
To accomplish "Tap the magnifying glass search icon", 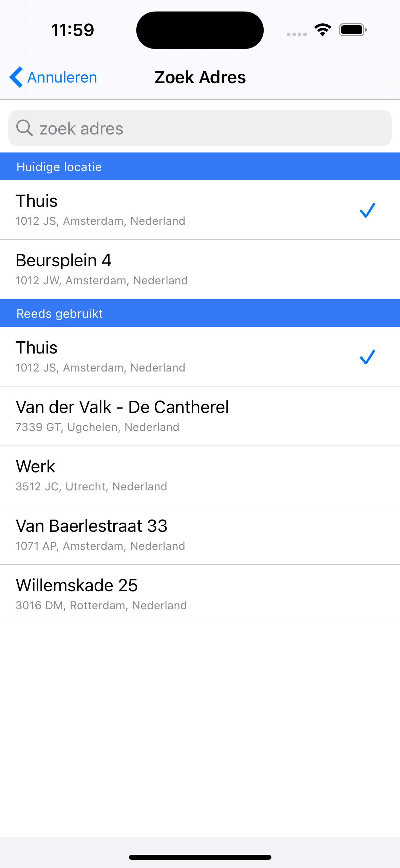I will [24, 128].
